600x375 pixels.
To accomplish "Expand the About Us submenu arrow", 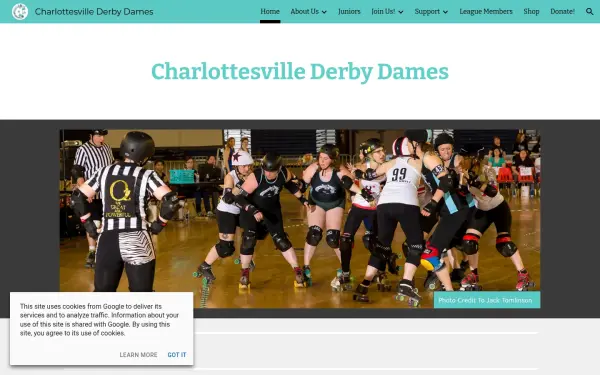I will (x=324, y=12).
